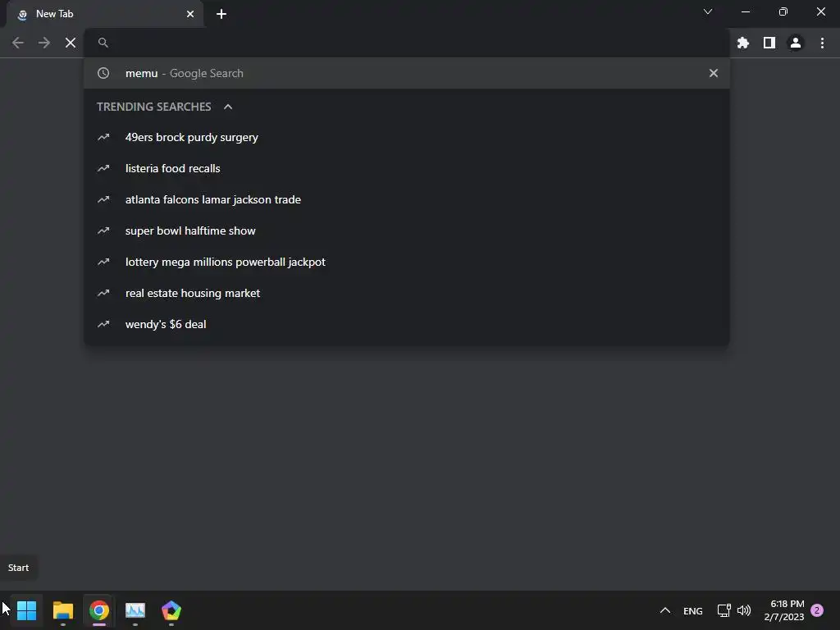Toggle the browser side panel
840x630 pixels.
coord(769,43)
